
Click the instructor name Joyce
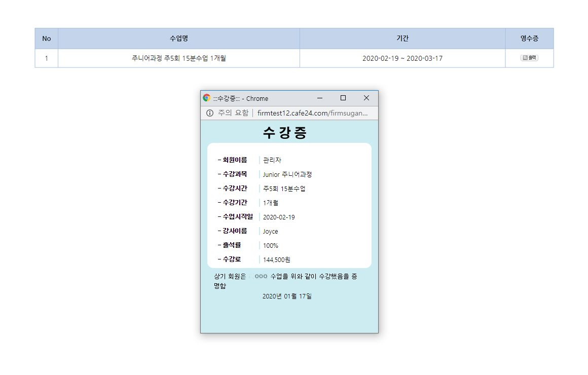[270, 231]
